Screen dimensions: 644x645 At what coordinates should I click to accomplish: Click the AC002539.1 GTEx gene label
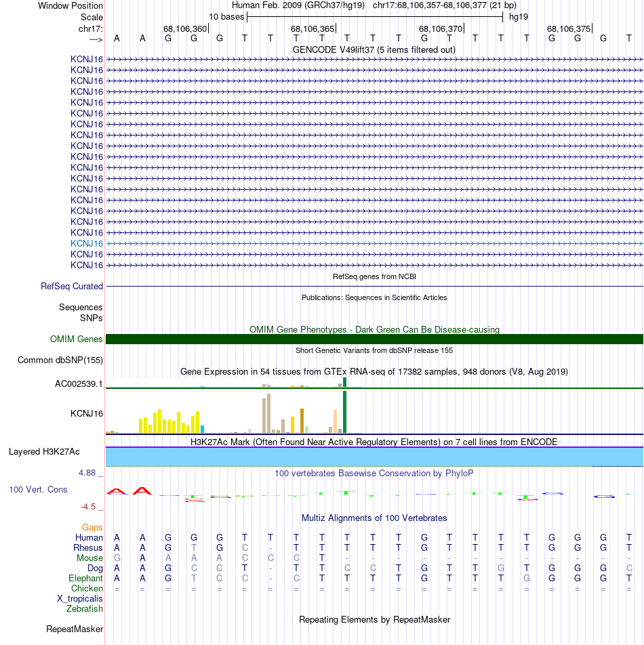(x=79, y=383)
